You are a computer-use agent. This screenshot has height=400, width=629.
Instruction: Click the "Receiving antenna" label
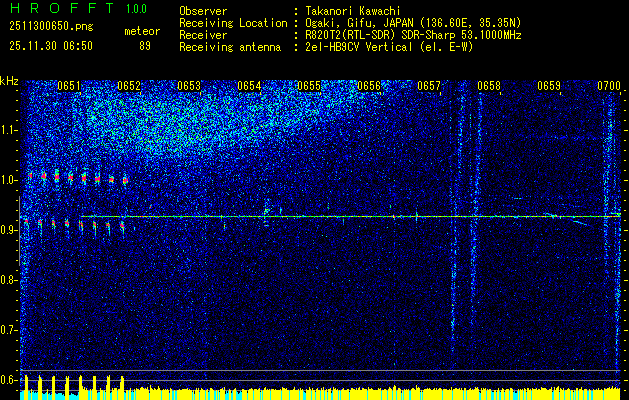230,47
